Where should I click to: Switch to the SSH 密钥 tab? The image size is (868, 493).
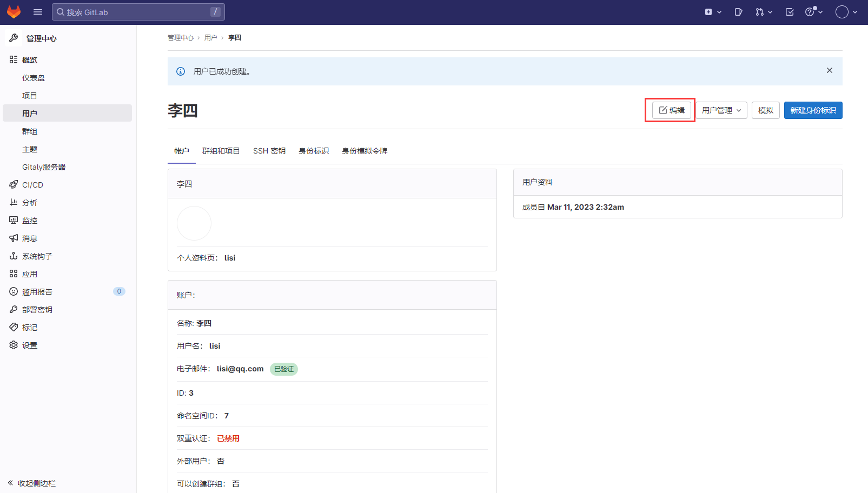tap(269, 151)
